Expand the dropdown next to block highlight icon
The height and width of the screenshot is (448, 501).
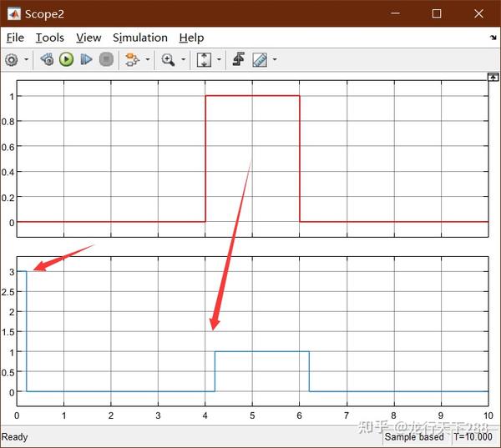pyautogui.click(x=148, y=59)
